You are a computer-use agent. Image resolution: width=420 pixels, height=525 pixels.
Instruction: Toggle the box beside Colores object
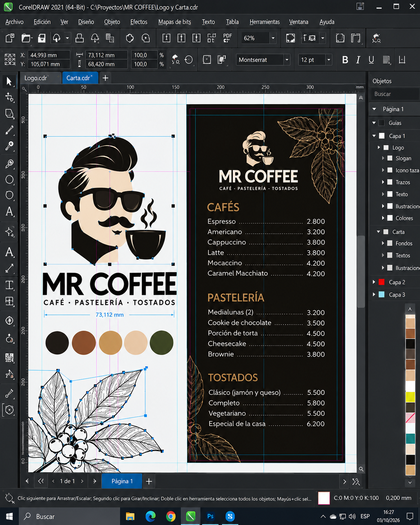390,218
